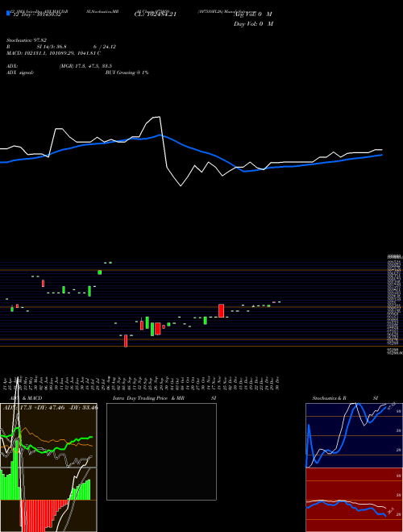Click the MACD values line
The width and height of the screenshot is (403, 532).
53,53
